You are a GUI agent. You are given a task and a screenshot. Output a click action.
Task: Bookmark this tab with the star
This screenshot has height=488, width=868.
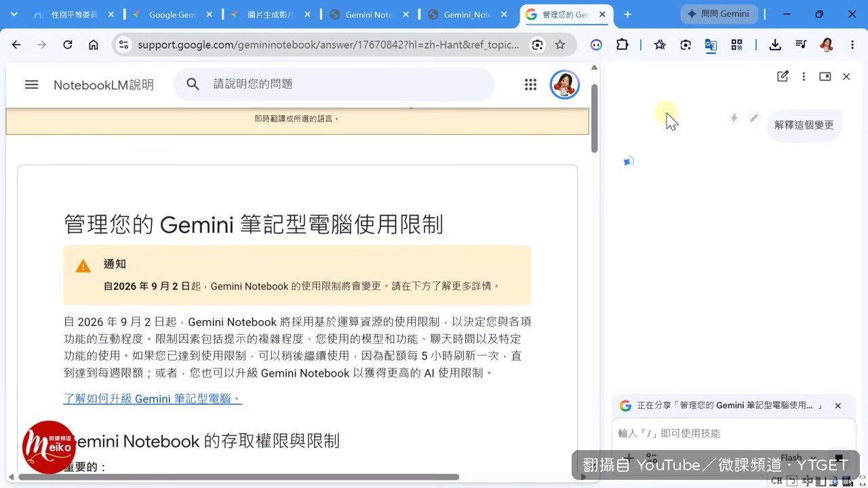coord(560,45)
